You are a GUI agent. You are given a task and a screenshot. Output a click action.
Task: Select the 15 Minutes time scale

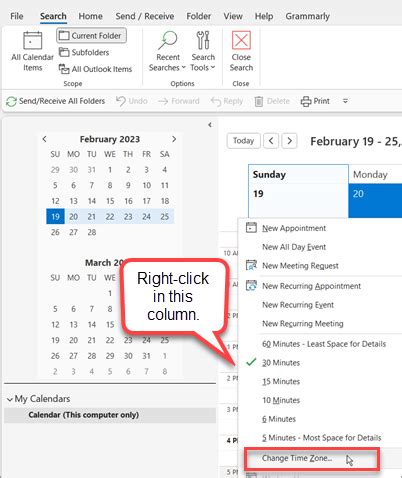point(281,381)
